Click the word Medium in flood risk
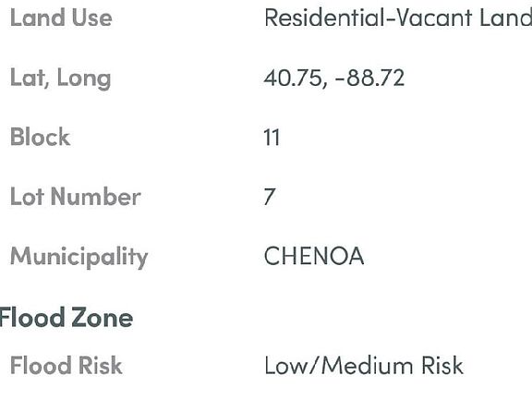Image resolution: width=532 pixels, height=399 pixels. tap(367, 366)
